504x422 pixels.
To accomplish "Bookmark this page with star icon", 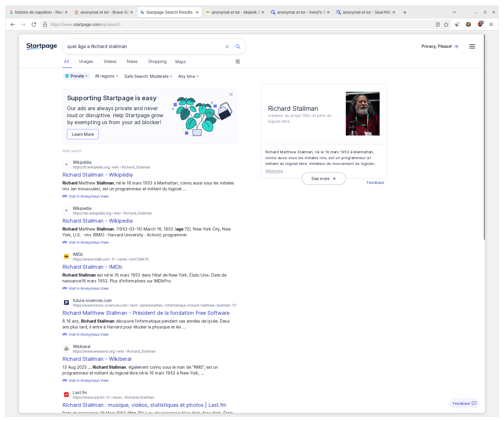I will [x=446, y=24].
